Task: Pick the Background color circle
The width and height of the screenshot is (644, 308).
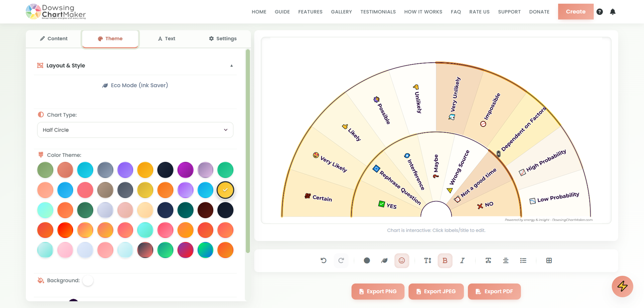Action: point(88,281)
